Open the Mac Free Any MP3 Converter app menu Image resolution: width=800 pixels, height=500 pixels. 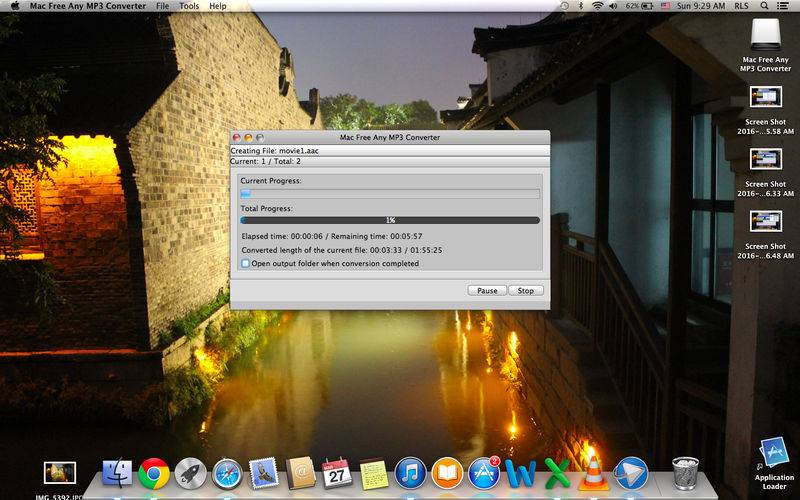[88, 6]
